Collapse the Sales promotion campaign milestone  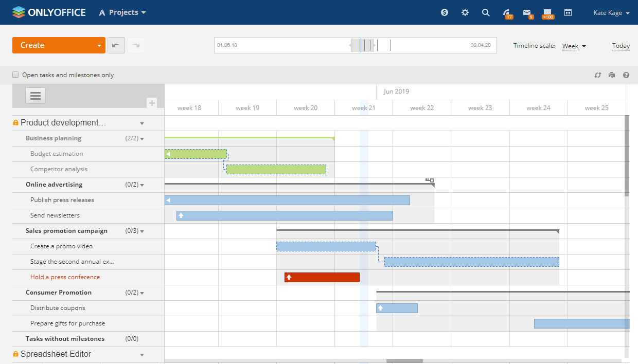pyautogui.click(x=142, y=231)
